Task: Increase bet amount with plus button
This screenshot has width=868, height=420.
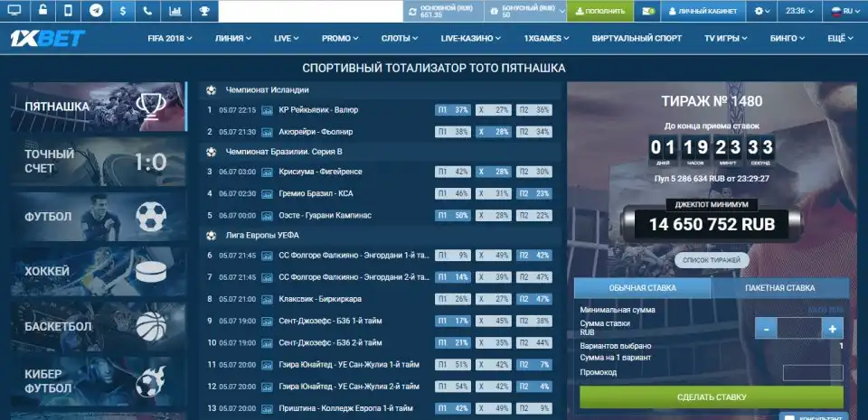Action: click(831, 329)
